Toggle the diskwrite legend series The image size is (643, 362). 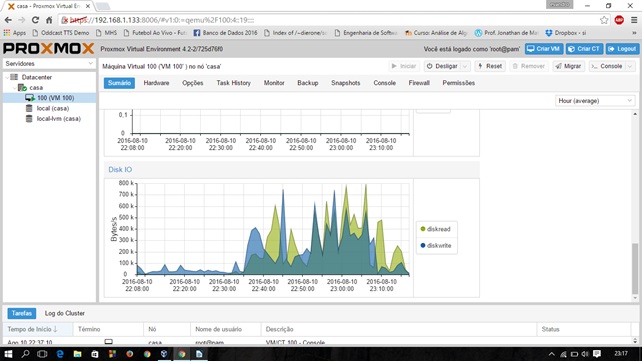(436, 245)
